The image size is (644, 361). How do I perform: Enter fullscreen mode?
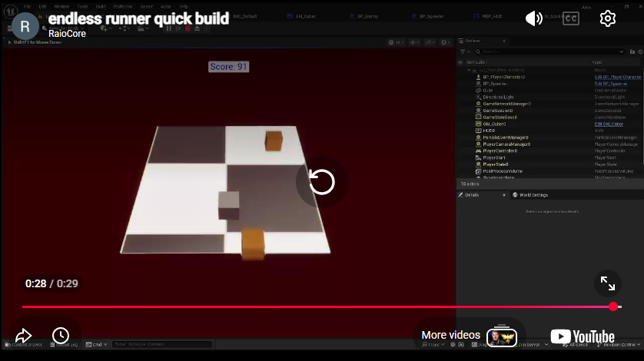(607, 283)
